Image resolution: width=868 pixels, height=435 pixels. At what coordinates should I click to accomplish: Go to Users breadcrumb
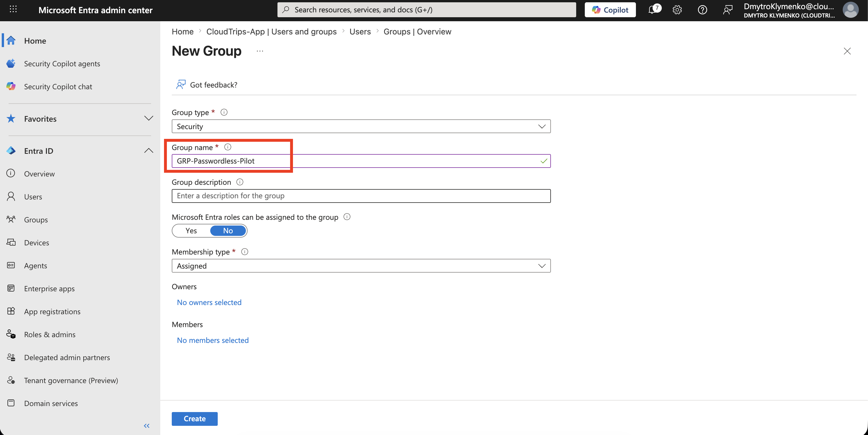360,32
